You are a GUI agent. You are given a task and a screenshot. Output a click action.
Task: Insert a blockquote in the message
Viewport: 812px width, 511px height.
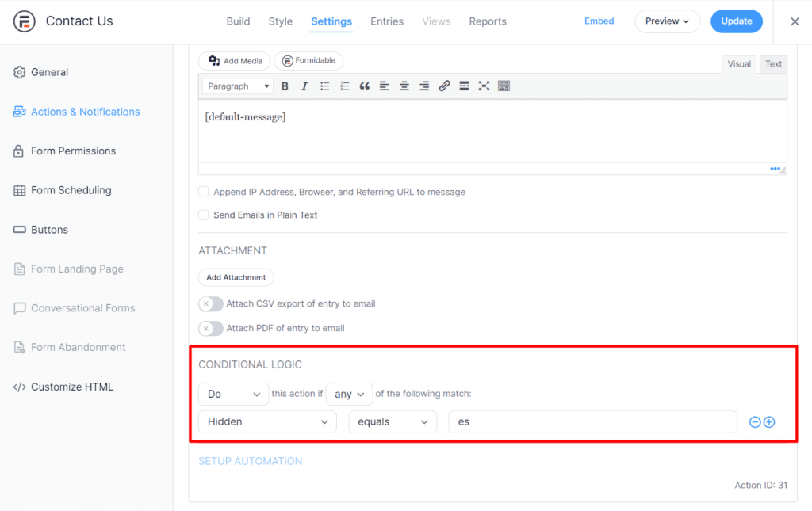365,86
